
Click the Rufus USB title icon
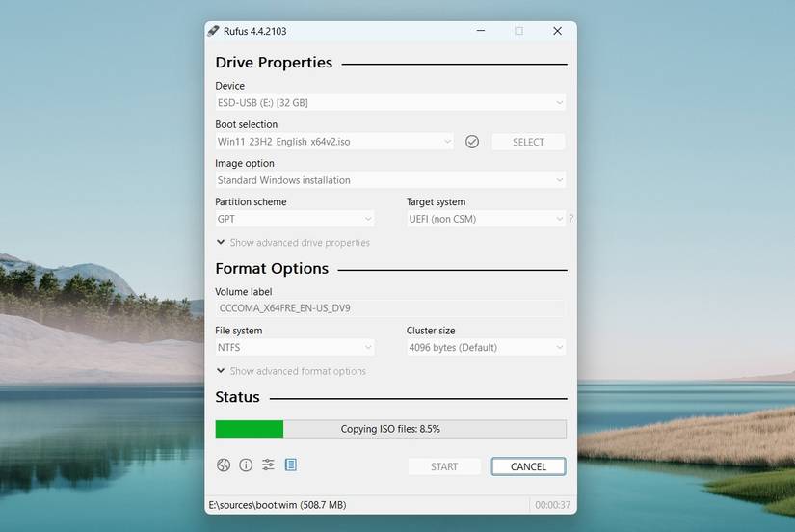coord(213,31)
